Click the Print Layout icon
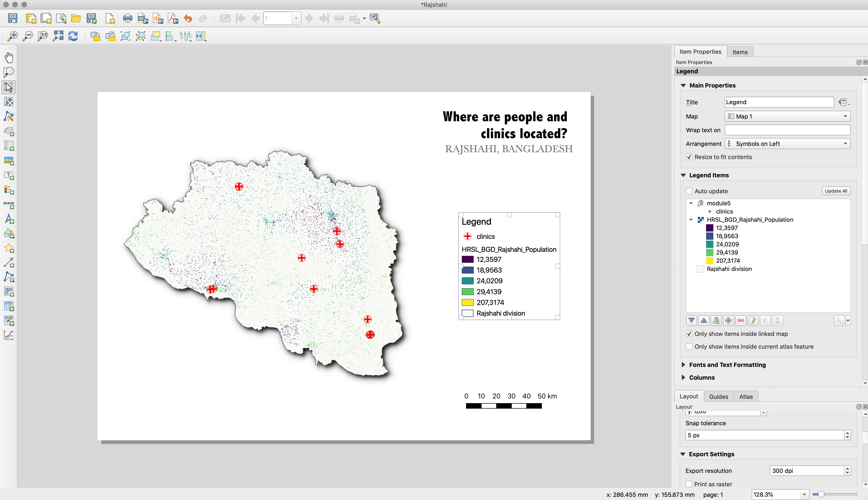 click(127, 18)
